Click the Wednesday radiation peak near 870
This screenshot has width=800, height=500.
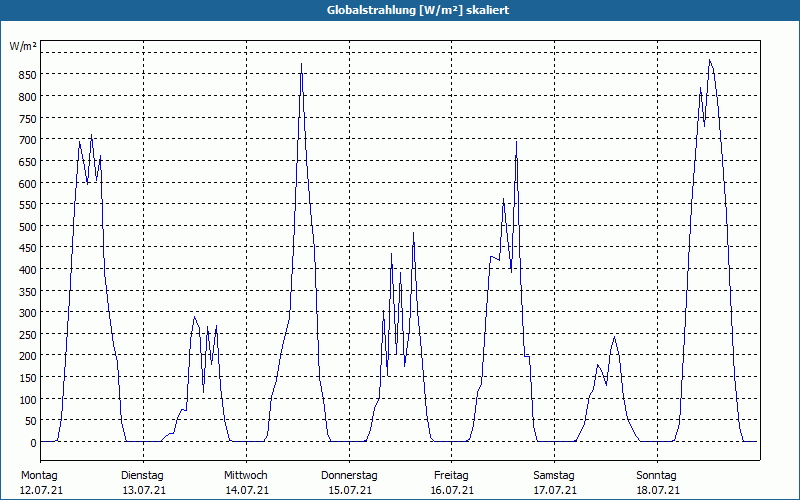(302, 64)
